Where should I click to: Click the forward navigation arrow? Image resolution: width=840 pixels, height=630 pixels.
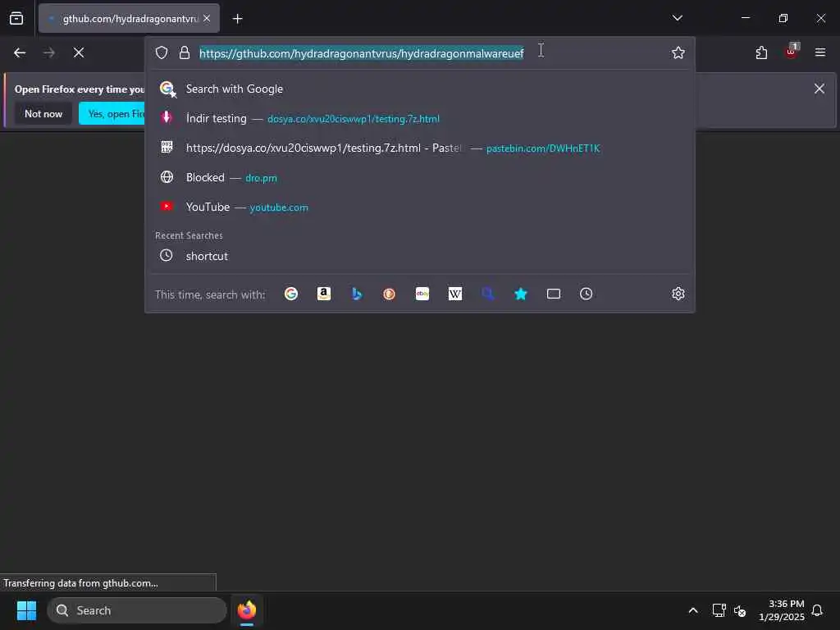49,52
